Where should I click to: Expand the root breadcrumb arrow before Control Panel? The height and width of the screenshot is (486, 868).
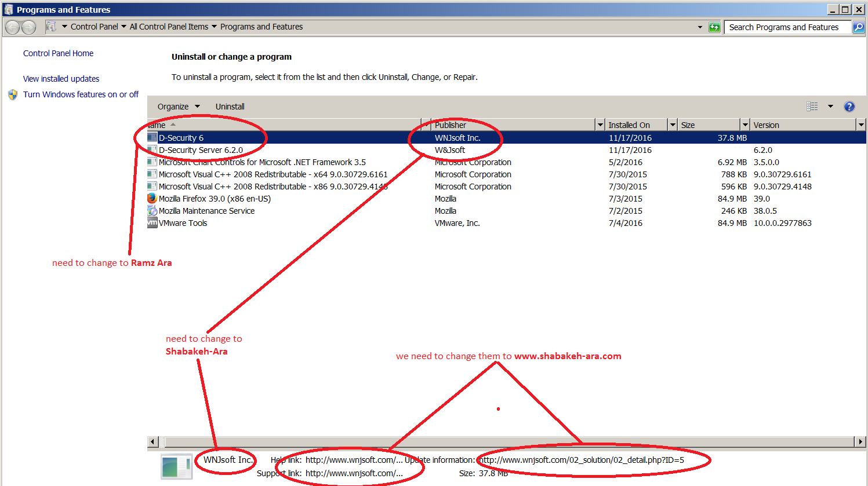65,27
